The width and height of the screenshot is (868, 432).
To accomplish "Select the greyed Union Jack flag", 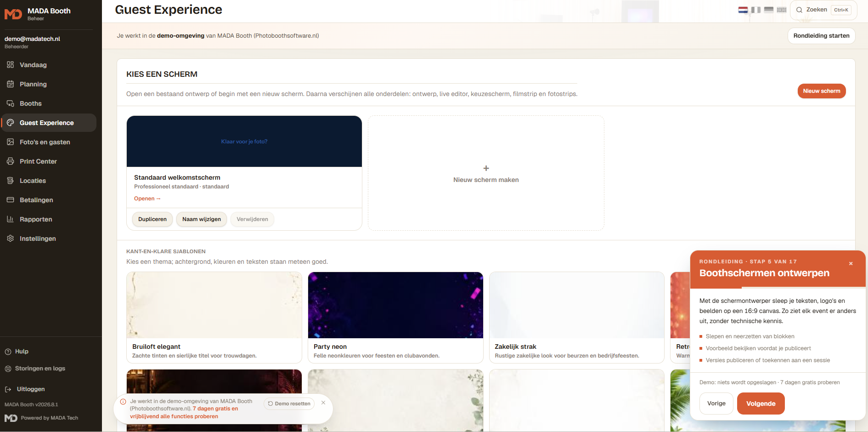I will (782, 10).
